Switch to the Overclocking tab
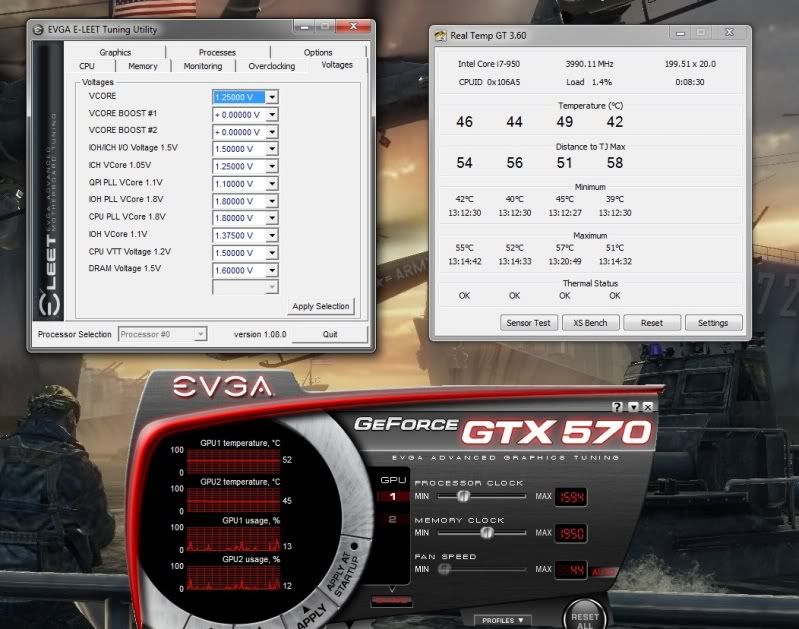This screenshot has height=629, width=799. pyautogui.click(x=272, y=66)
